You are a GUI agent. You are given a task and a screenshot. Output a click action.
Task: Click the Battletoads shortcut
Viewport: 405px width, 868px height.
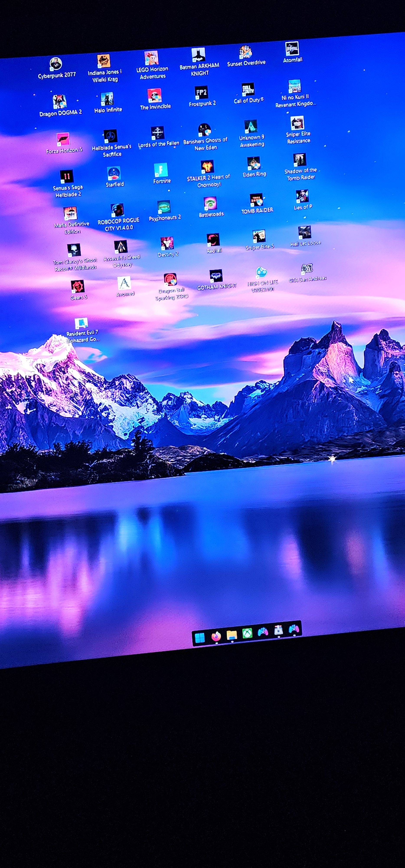tap(210, 204)
